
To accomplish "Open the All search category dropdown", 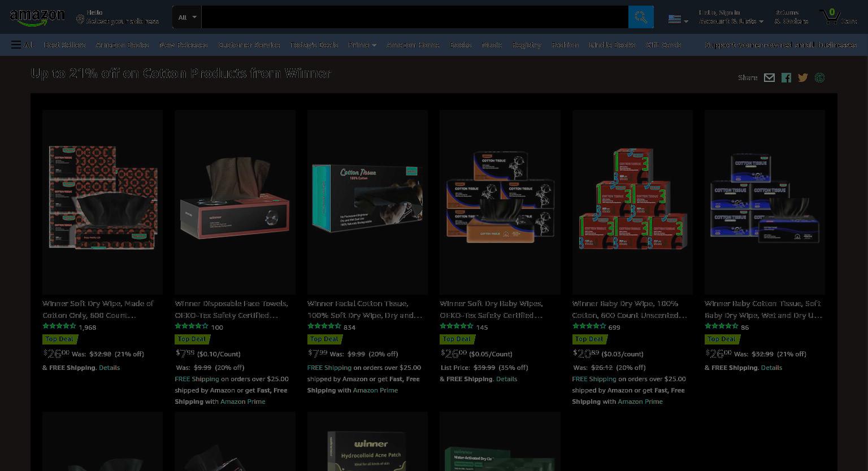I will point(187,17).
